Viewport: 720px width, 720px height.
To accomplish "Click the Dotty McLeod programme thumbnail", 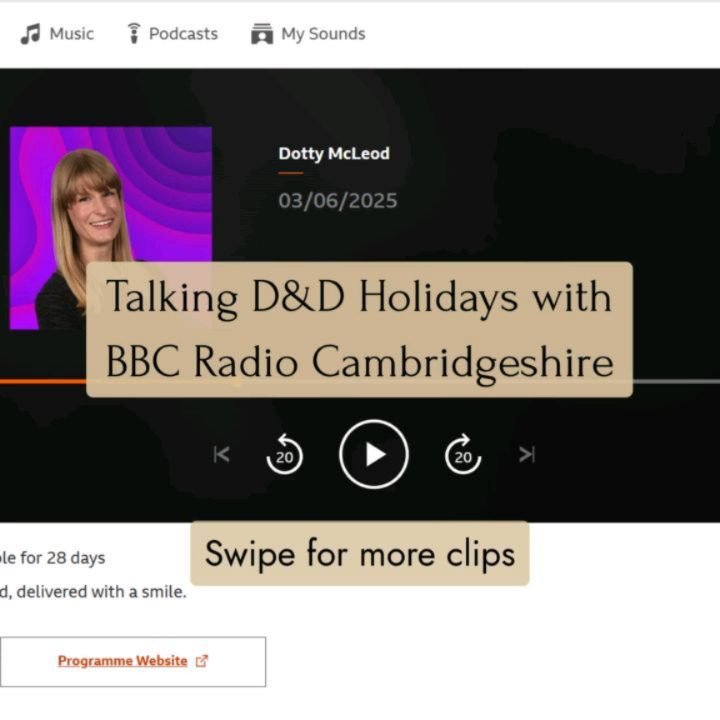I will click(111, 228).
